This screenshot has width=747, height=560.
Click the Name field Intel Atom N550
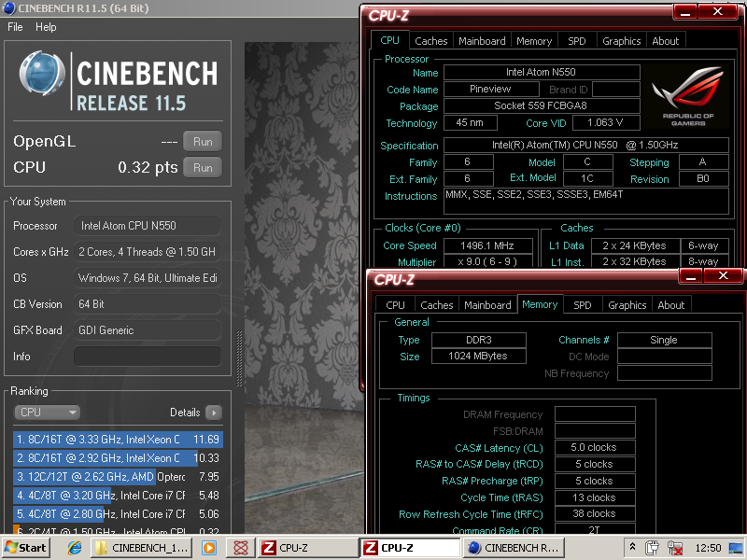point(542,73)
